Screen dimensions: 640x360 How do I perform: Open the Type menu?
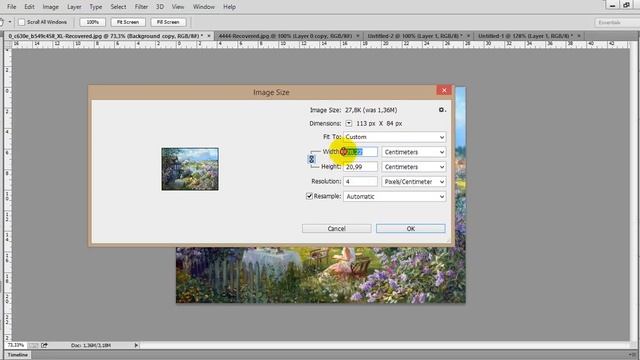pos(96,7)
